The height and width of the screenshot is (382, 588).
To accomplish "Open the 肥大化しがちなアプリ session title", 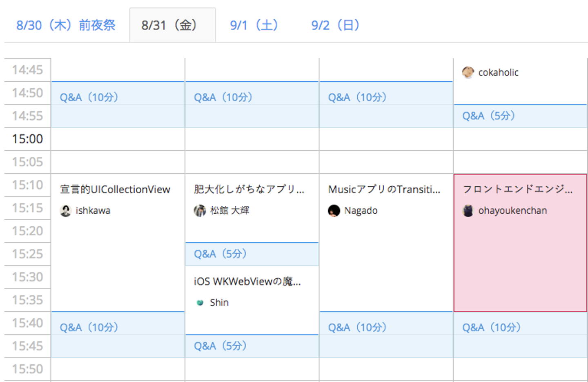I will (x=249, y=190).
